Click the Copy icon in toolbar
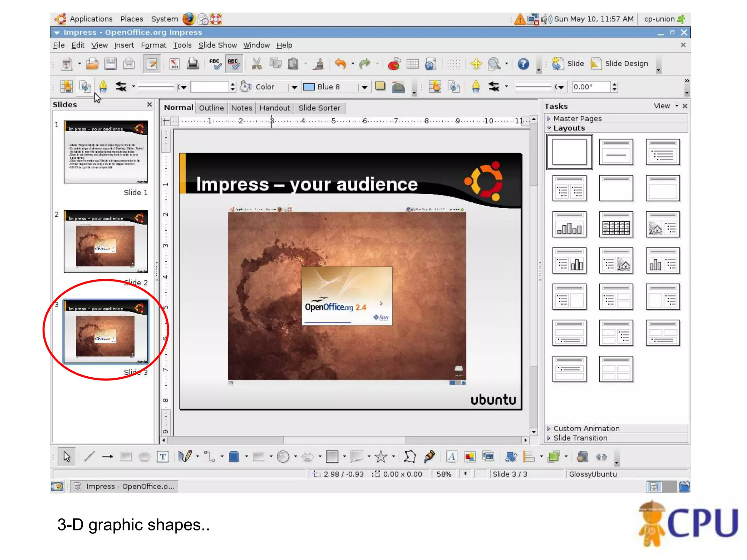The width and height of the screenshot is (747, 560). click(x=275, y=64)
